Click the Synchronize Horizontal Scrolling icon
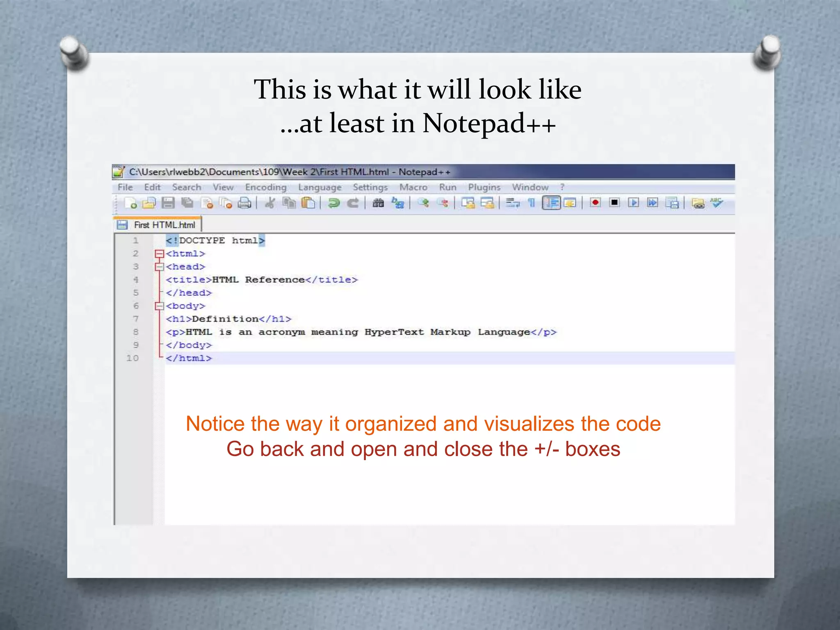Image resolution: width=840 pixels, height=630 pixels. point(487,203)
